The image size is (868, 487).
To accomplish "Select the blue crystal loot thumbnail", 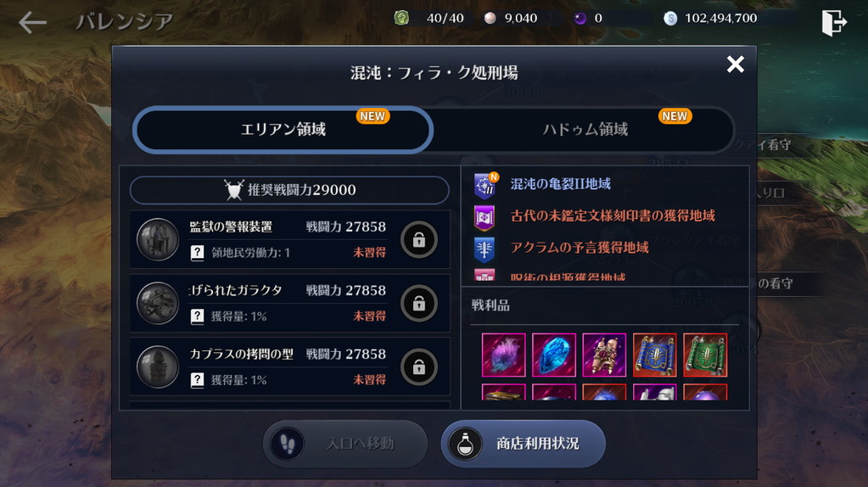I will coord(554,355).
